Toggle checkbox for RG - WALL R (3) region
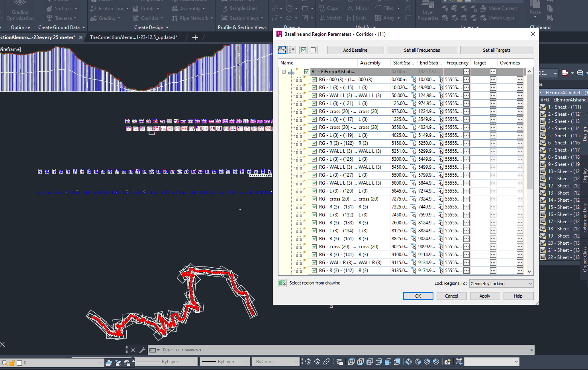Screen dimensions: 588x370 pyautogui.click(x=314, y=263)
